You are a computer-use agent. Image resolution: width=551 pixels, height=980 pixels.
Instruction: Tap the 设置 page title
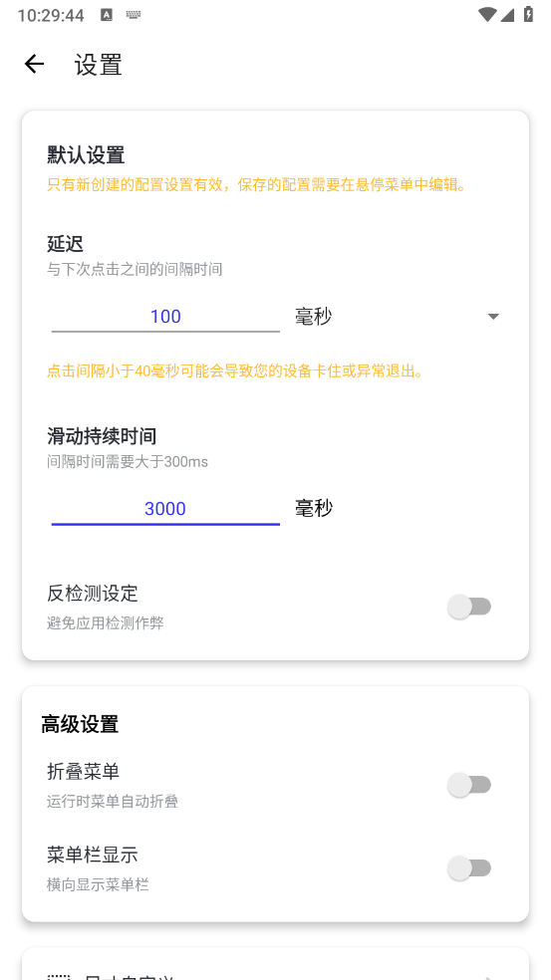point(99,65)
